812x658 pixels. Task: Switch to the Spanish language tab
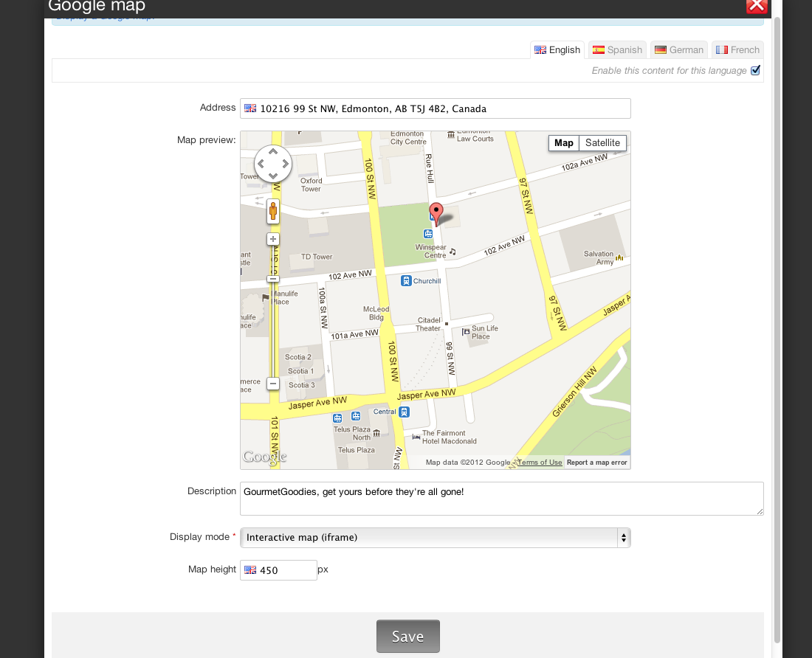617,49
